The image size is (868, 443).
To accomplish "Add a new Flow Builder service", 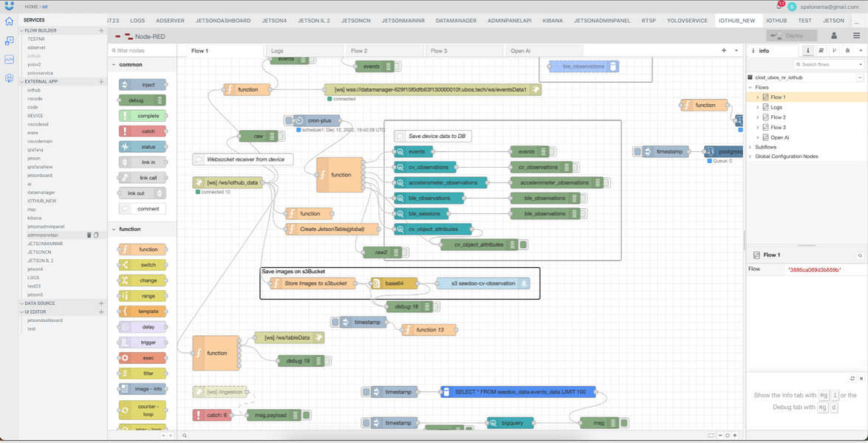I will click(101, 30).
